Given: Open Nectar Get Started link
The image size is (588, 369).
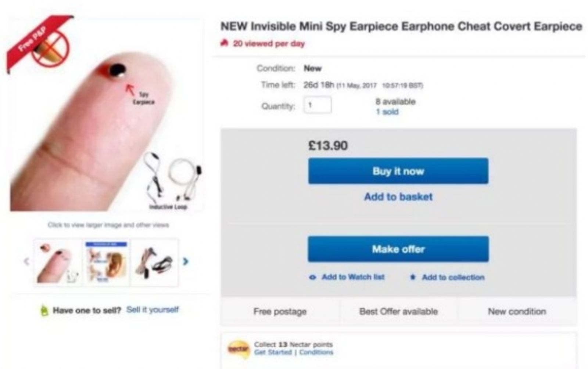Looking at the screenshot, I should [x=273, y=352].
